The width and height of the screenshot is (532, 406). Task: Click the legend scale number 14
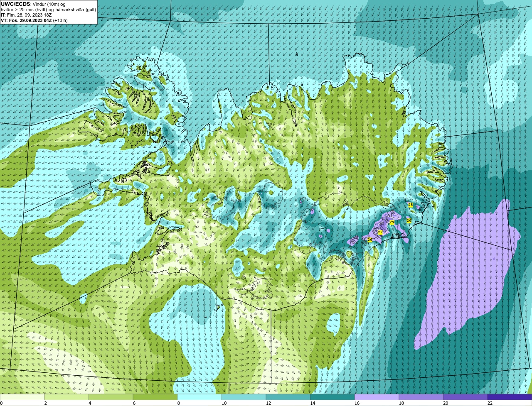(313, 403)
